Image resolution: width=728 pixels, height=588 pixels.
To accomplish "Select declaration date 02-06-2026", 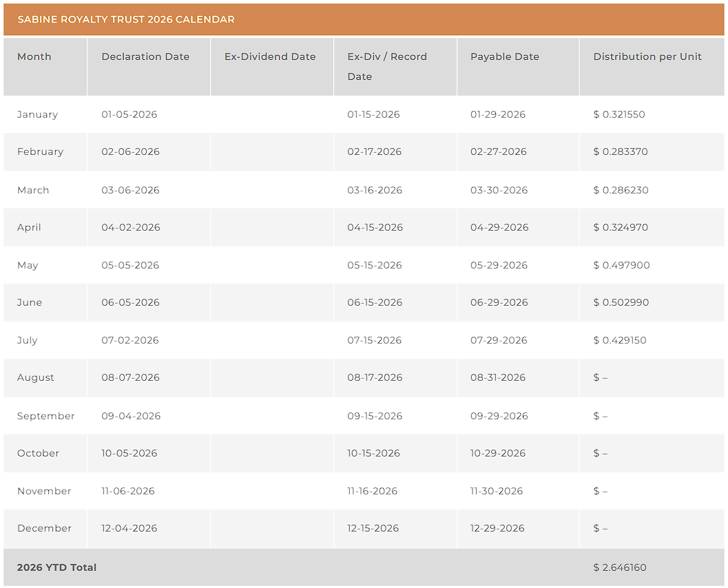I will (x=130, y=151).
